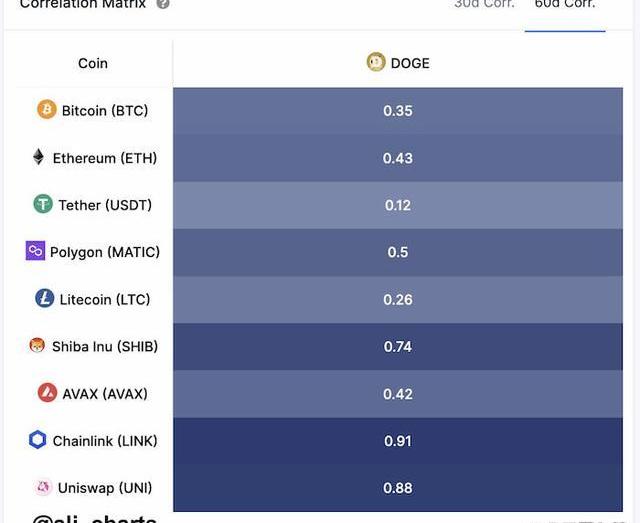
Task: Open the Correlation Matrix help question mark
Action: point(163,4)
